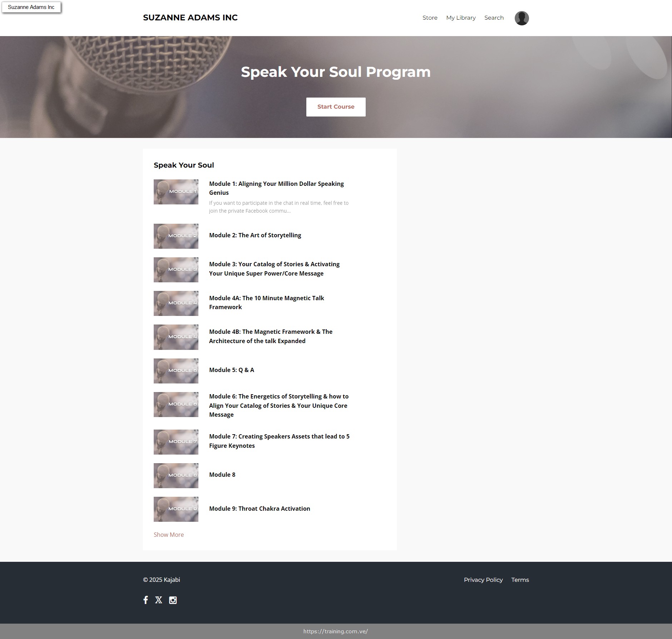Image resolution: width=672 pixels, height=639 pixels.
Task: Open Module 2: The Art of Storytelling
Action: [255, 235]
